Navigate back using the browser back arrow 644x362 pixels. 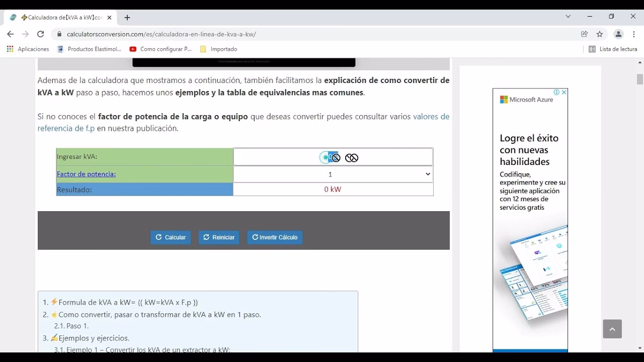(x=10, y=34)
